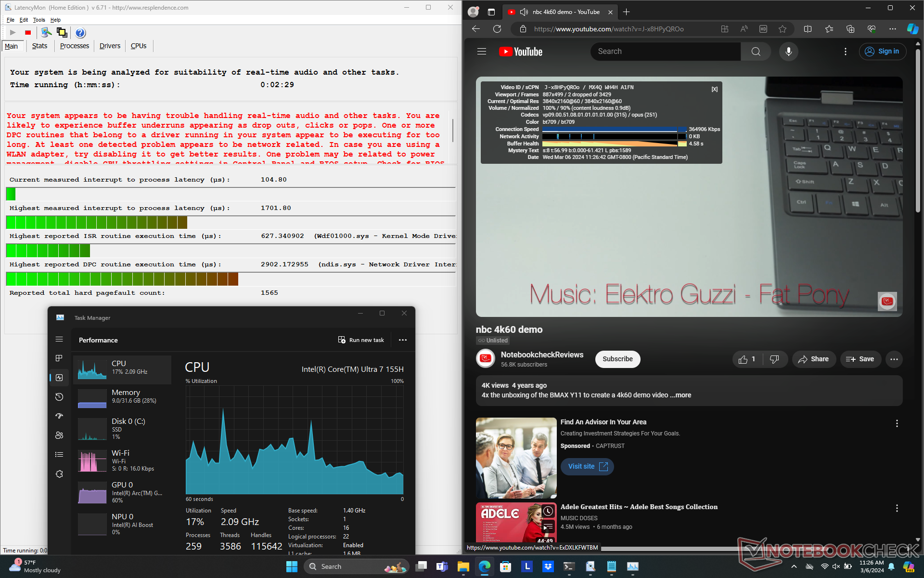Open Task Manager Users icon
The height and width of the screenshot is (578, 924).
coord(59,435)
